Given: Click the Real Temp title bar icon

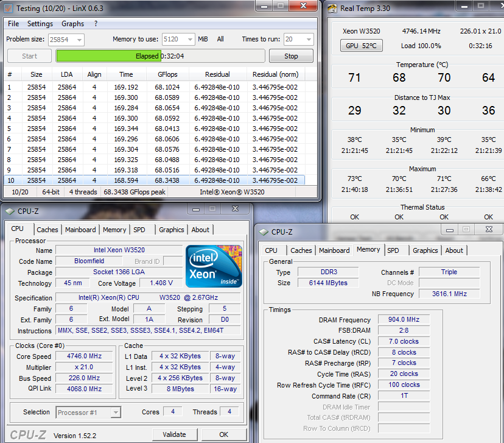Looking at the screenshot, I should (332, 9).
